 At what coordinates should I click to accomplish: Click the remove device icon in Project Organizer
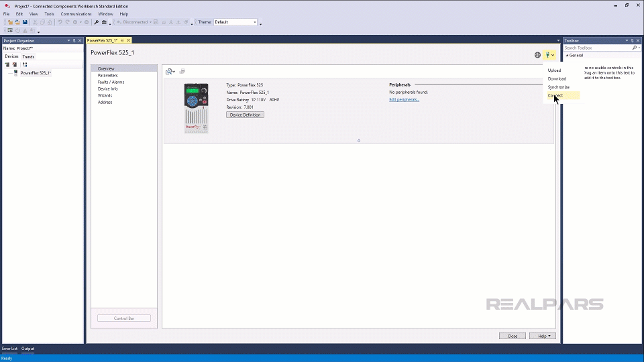click(x=14, y=65)
